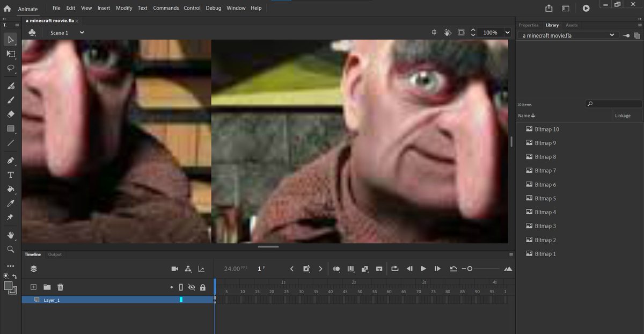
Task: Select the Free Transform tool
Action: click(11, 54)
